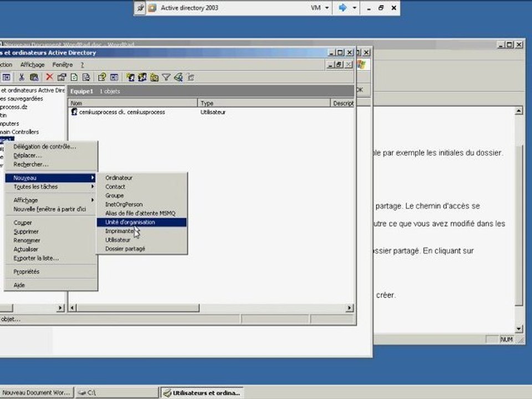Open Nouveau Document Wor... taskbar button
The height and width of the screenshot is (399, 532).
37,392
